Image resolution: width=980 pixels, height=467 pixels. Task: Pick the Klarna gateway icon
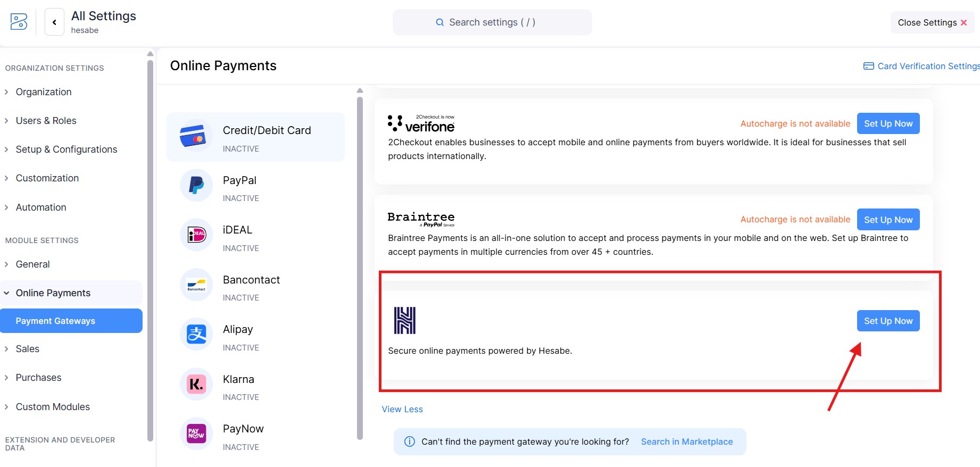click(196, 384)
